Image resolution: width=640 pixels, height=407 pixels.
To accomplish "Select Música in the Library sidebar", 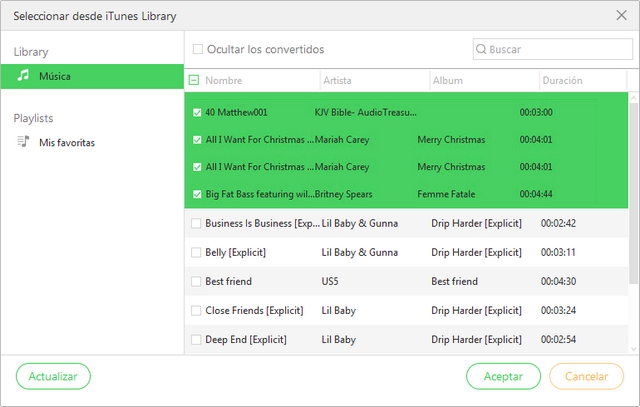I will (x=92, y=76).
